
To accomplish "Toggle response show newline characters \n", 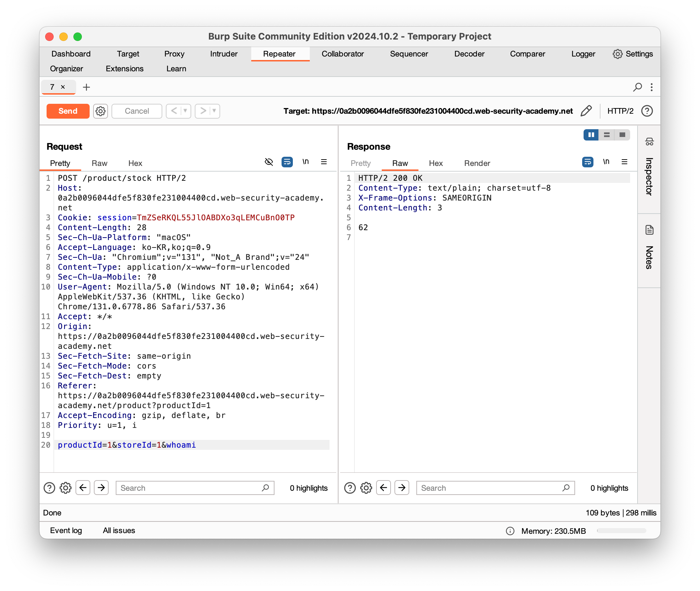I will click(x=606, y=162).
